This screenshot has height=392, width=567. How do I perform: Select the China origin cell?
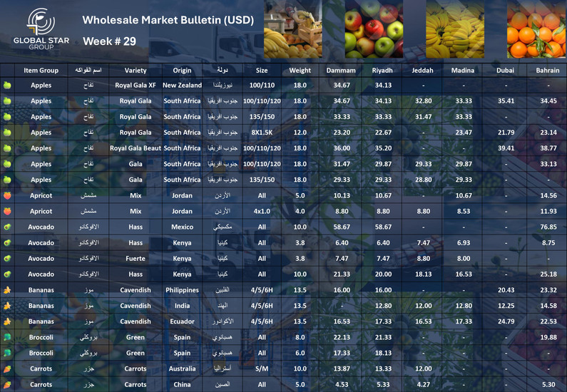coord(182,384)
